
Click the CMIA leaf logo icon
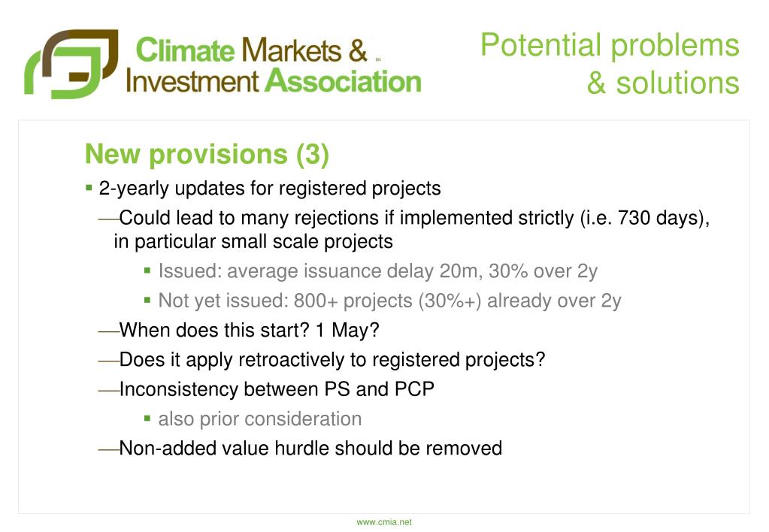pos(71,64)
